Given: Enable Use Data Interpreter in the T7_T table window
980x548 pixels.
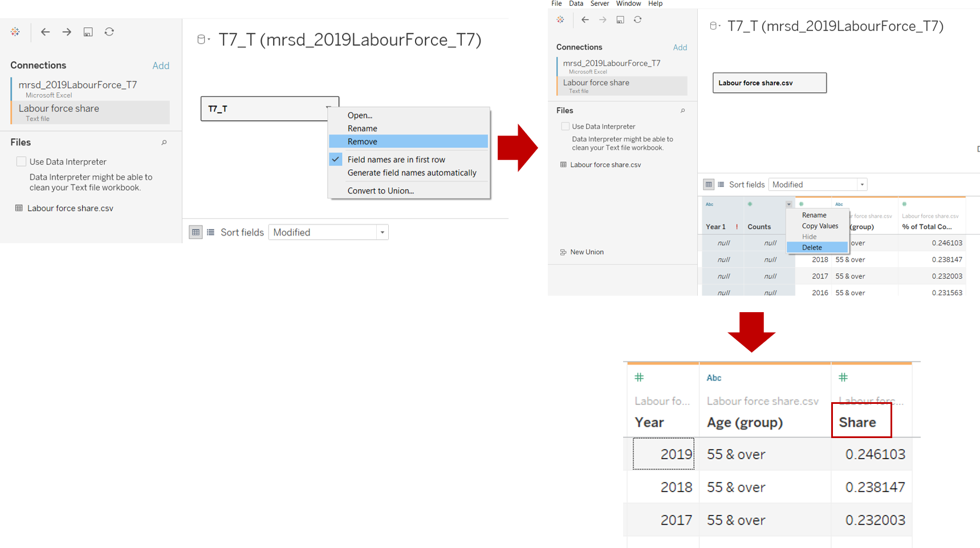Looking at the screenshot, I should [x=22, y=162].
